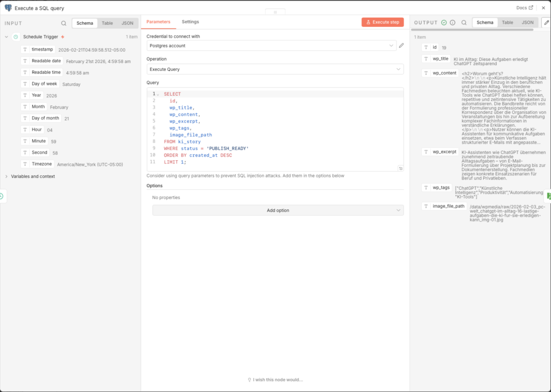
Task: Edit output data with the pencil icon
Action: click(x=546, y=23)
